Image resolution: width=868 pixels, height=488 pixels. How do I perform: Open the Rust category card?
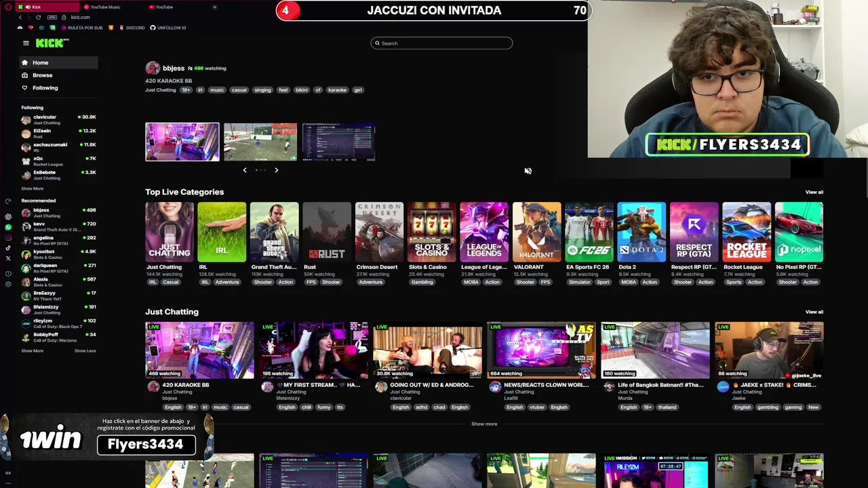click(327, 232)
